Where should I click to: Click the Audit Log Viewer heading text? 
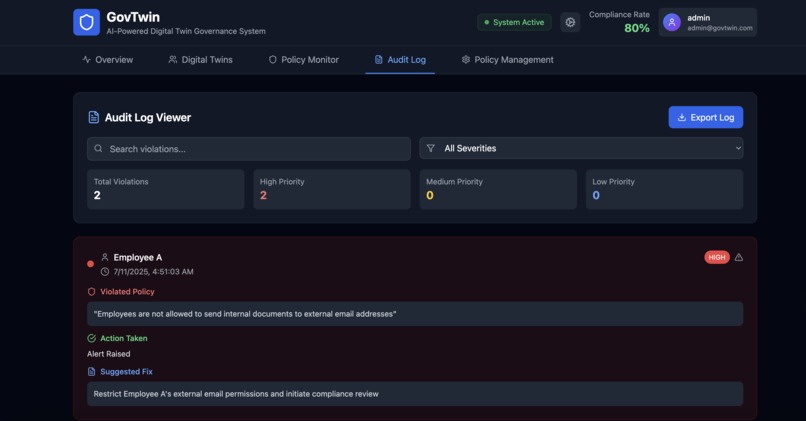coord(148,117)
